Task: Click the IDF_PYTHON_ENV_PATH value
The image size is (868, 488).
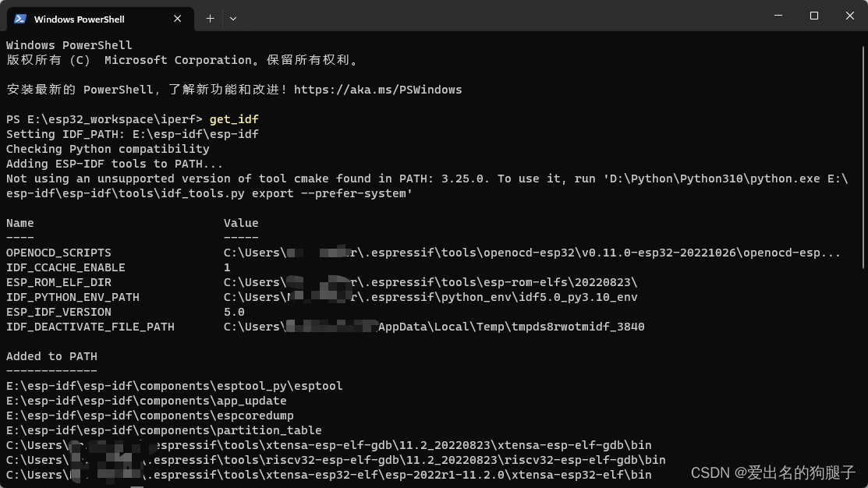Action: tap(430, 296)
